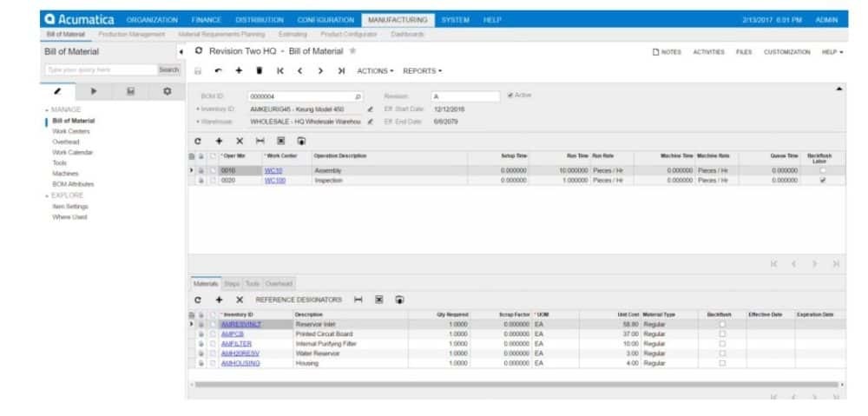Open the Finance top menu
This screenshot has height=416, width=868.
pyautogui.click(x=207, y=19)
